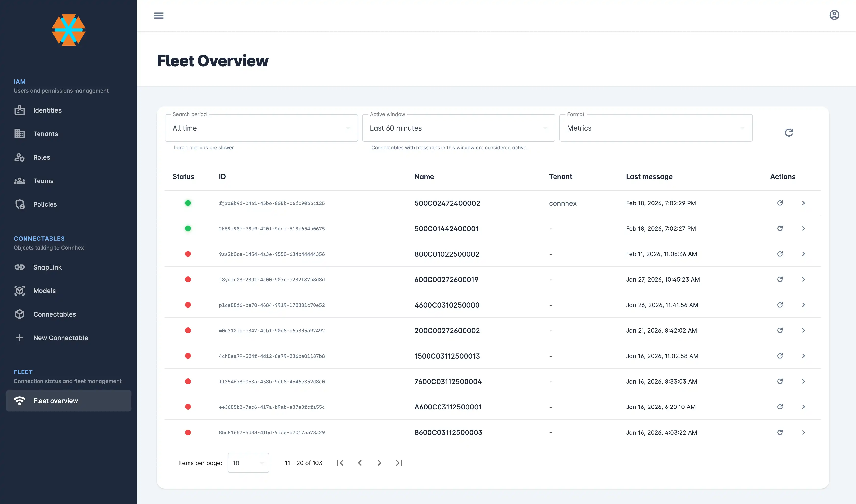Click the Connectables cube icon
The height and width of the screenshot is (504, 856).
19,314
